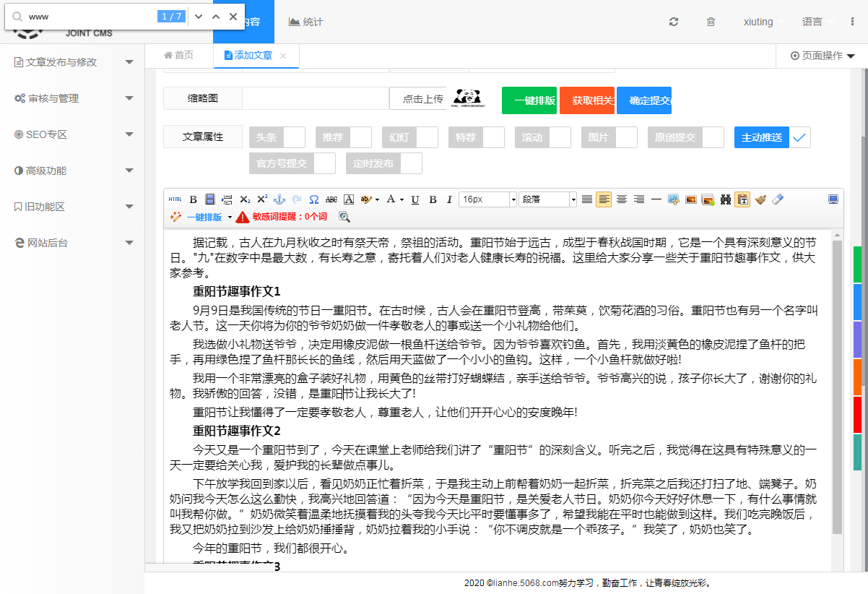Image resolution: width=868 pixels, height=594 pixels.
Task: Apply superscript formatting in the editor
Action: pyautogui.click(x=262, y=199)
